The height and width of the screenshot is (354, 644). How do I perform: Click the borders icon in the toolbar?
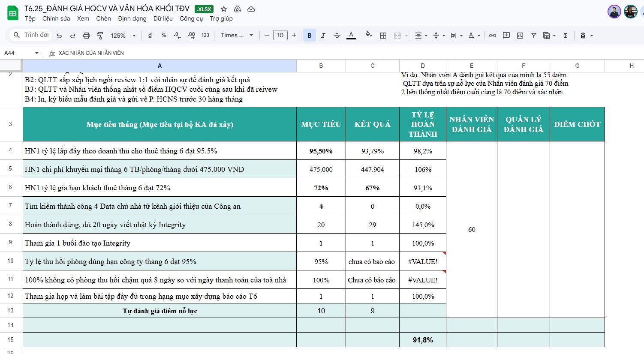(x=383, y=36)
